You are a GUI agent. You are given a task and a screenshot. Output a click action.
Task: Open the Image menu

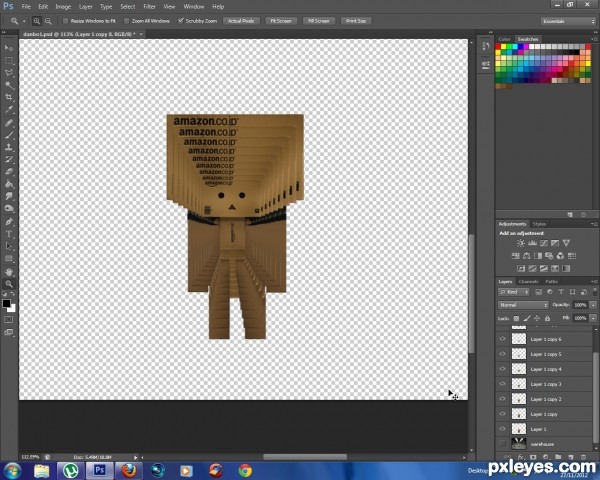(x=63, y=7)
